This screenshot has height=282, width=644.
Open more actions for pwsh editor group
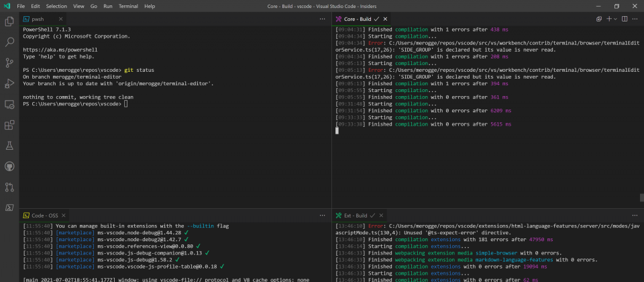(x=323, y=19)
